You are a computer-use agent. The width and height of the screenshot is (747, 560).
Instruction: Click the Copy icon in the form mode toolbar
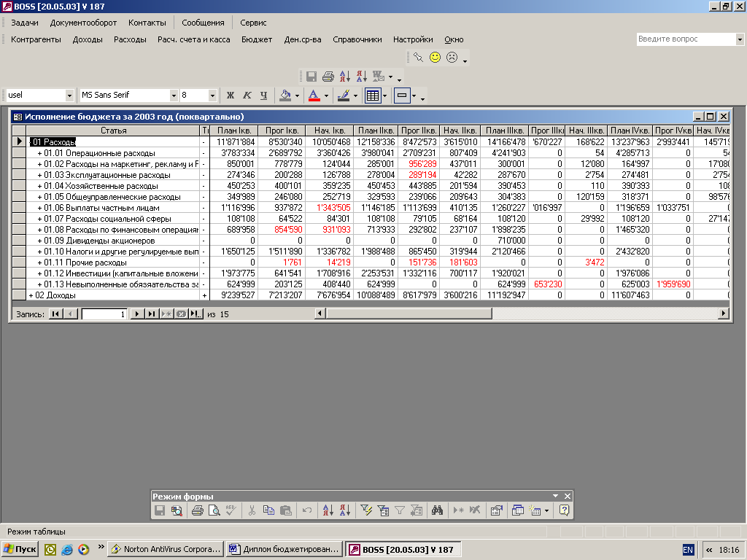coord(268,511)
